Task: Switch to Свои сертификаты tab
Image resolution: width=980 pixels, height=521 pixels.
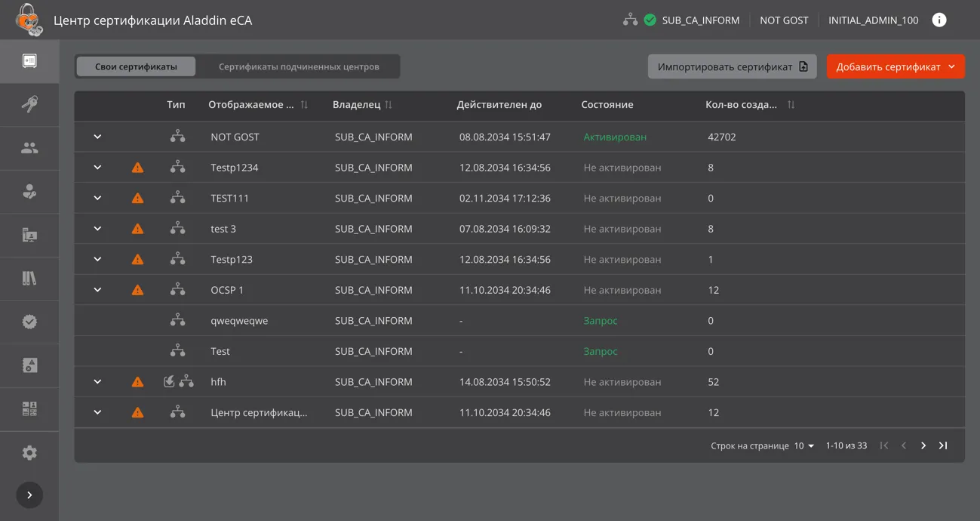Action: click(x=136, y=66)
